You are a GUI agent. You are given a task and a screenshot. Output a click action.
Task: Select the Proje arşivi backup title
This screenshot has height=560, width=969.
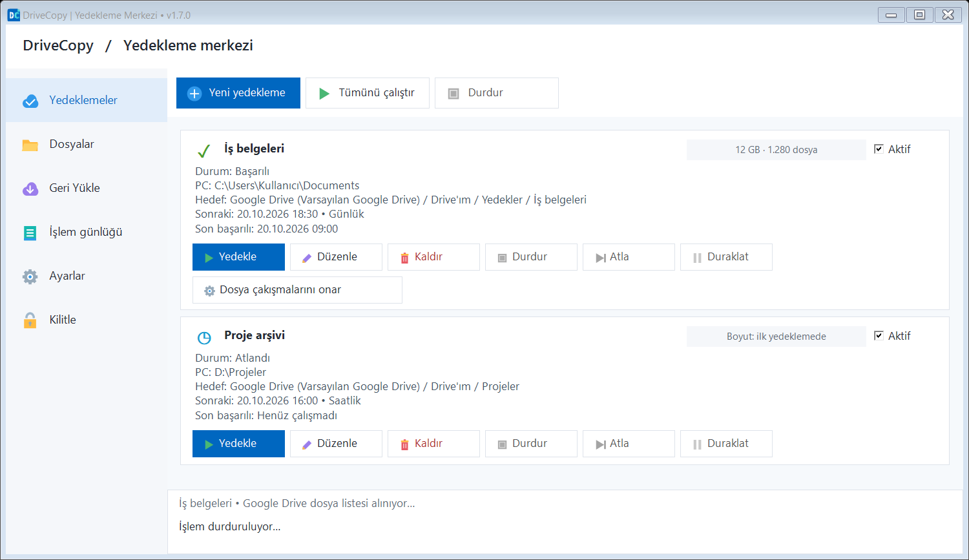coord(254,335)
